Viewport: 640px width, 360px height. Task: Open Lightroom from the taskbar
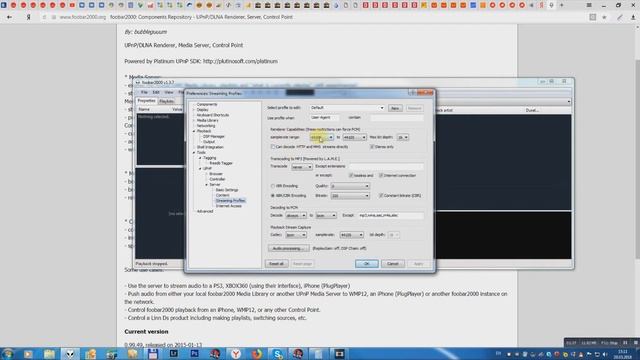(173, 353)
